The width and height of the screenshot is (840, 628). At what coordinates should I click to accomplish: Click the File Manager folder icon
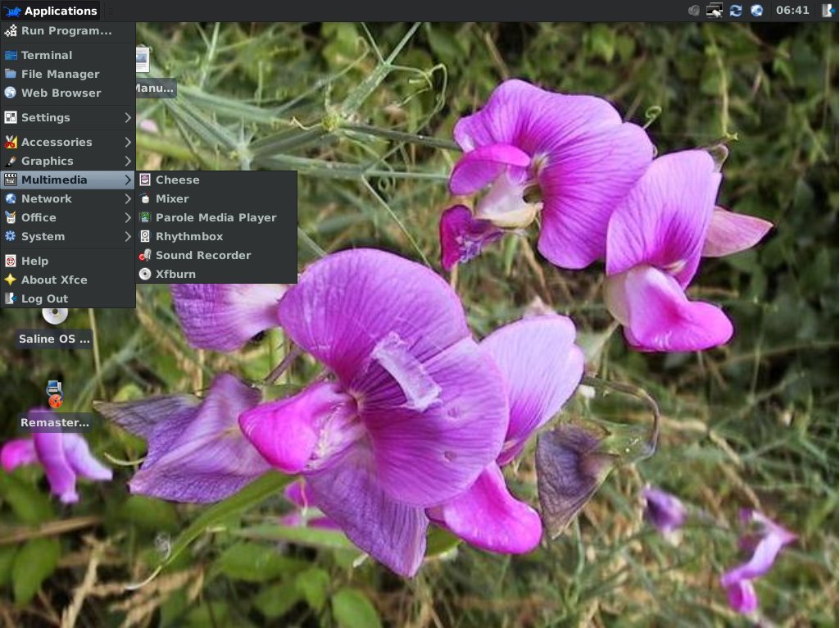tap(10, 74)
